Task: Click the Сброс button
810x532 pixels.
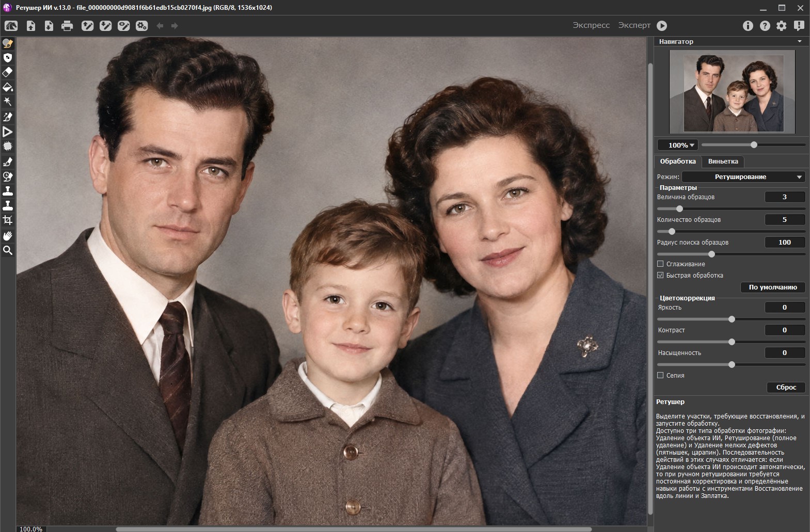Action: click(786, 388)
